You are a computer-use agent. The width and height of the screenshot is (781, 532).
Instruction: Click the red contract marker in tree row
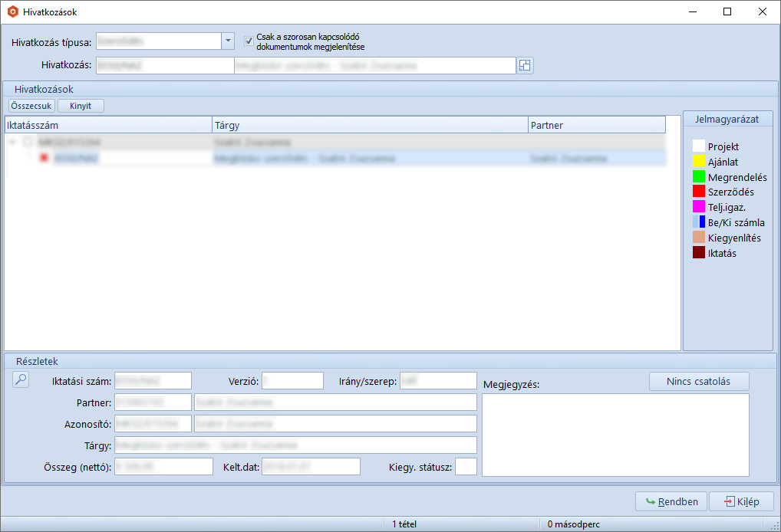[44, 158]
